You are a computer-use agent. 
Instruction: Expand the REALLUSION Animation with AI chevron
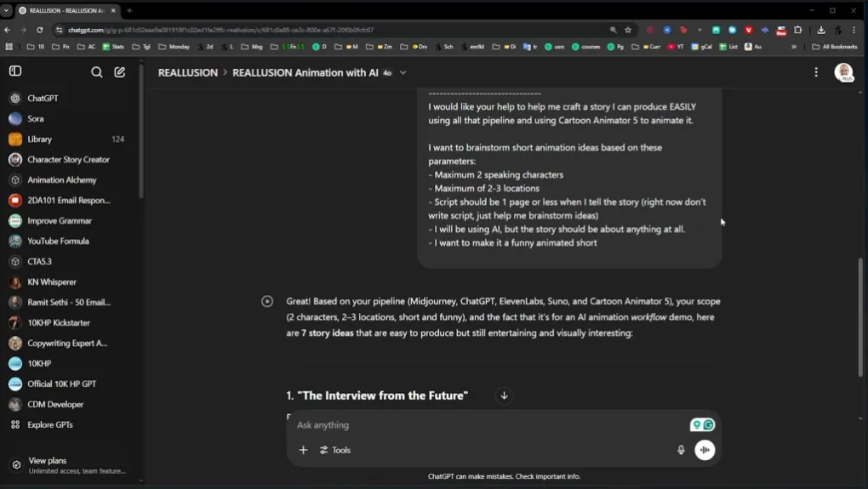(403, 72)
